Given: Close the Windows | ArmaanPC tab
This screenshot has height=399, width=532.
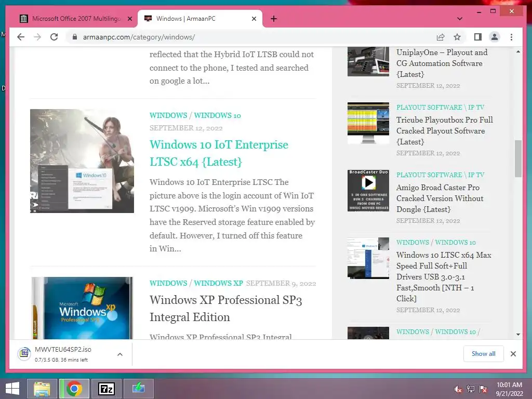Looking at the screenshot, I should [254, 19].
